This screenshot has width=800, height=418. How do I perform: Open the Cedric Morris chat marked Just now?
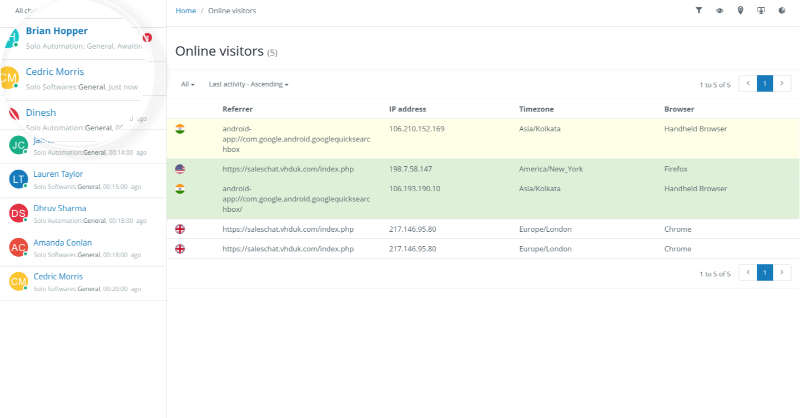(55, 72)
